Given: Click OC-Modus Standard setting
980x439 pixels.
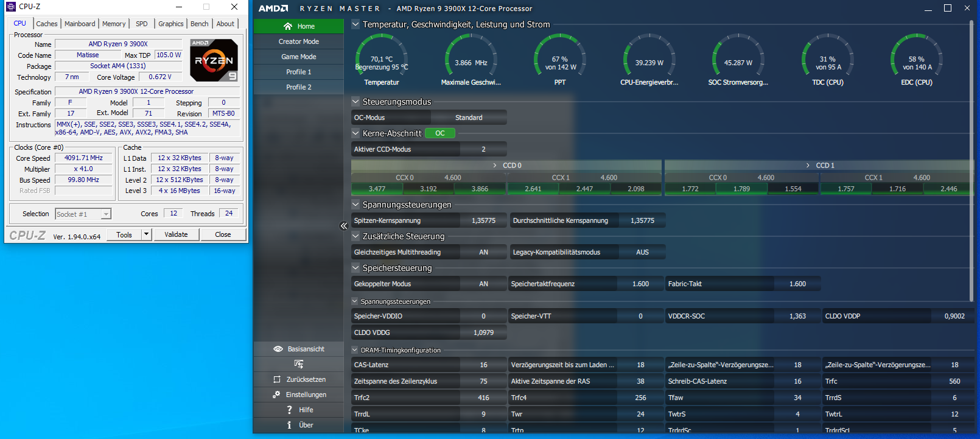Looking at the screenshot, I should [x=469, y=118].
